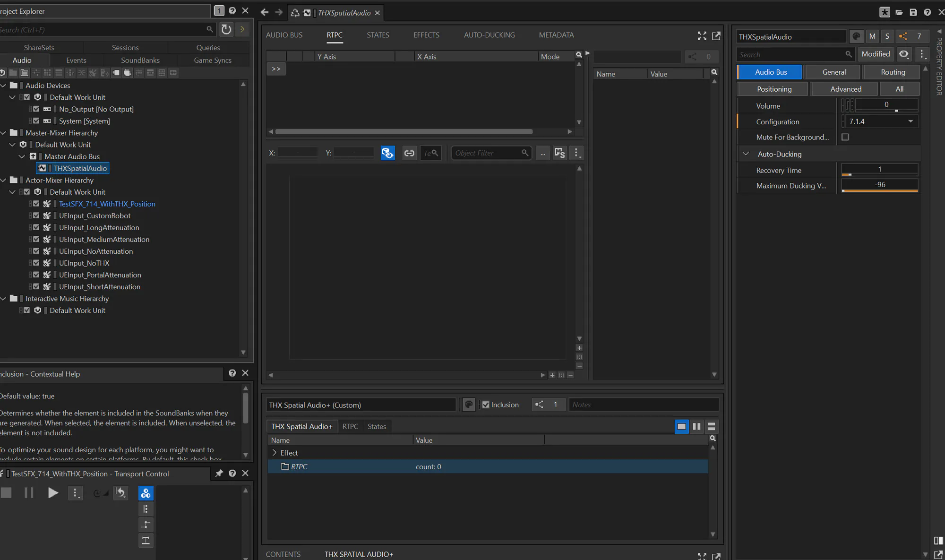Expand the Effect row
945x560 pixels.
coord(274,452)
